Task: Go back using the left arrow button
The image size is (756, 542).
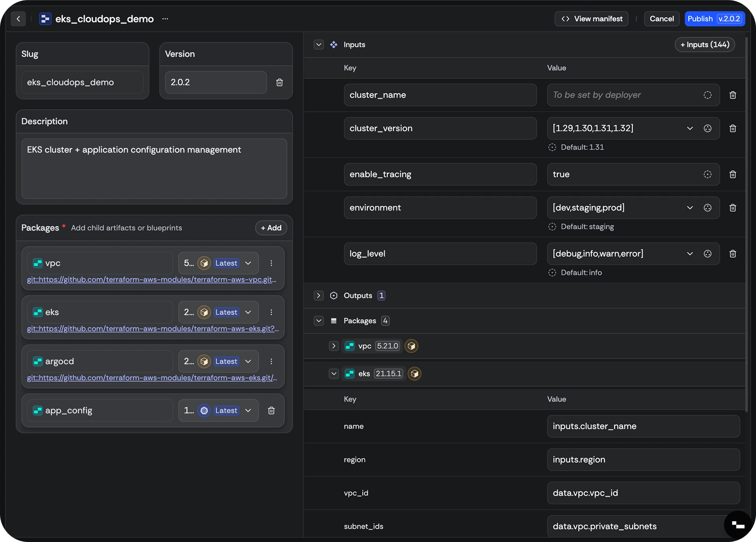Action: 18,18
